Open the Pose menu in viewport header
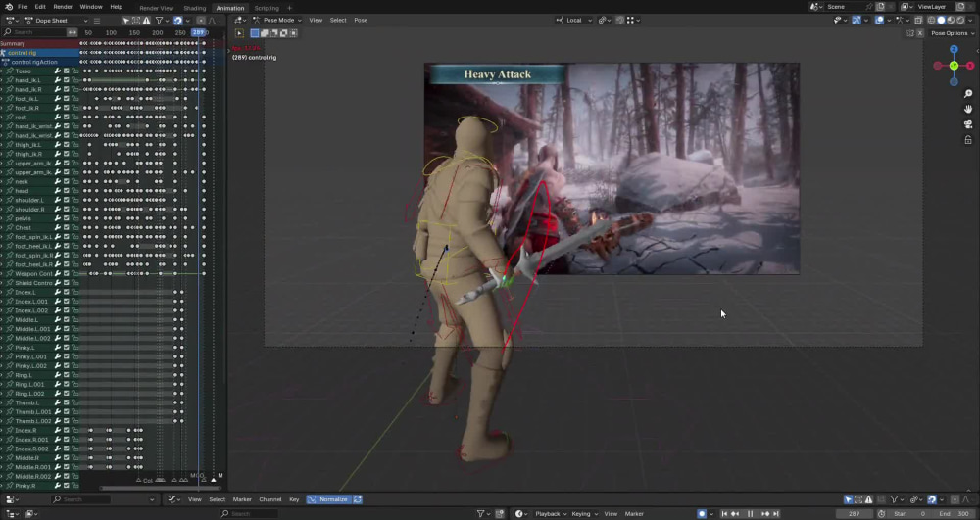 [x=361, y=20]
